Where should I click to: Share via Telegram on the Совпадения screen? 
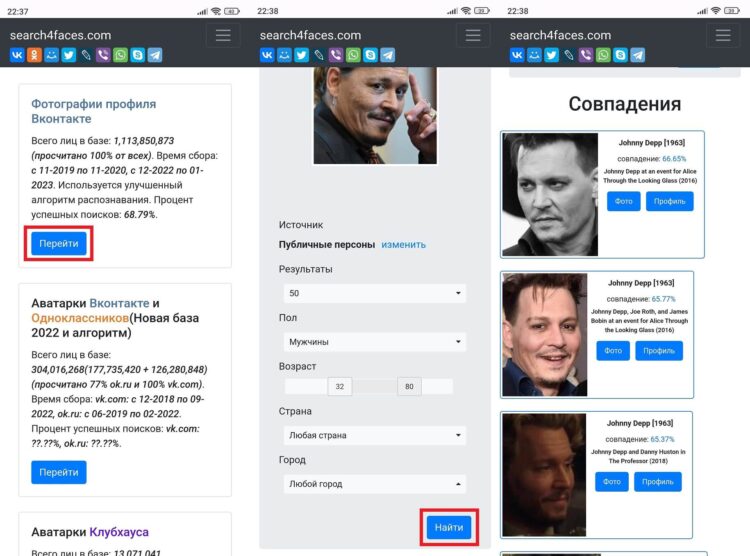click(638, 55)
